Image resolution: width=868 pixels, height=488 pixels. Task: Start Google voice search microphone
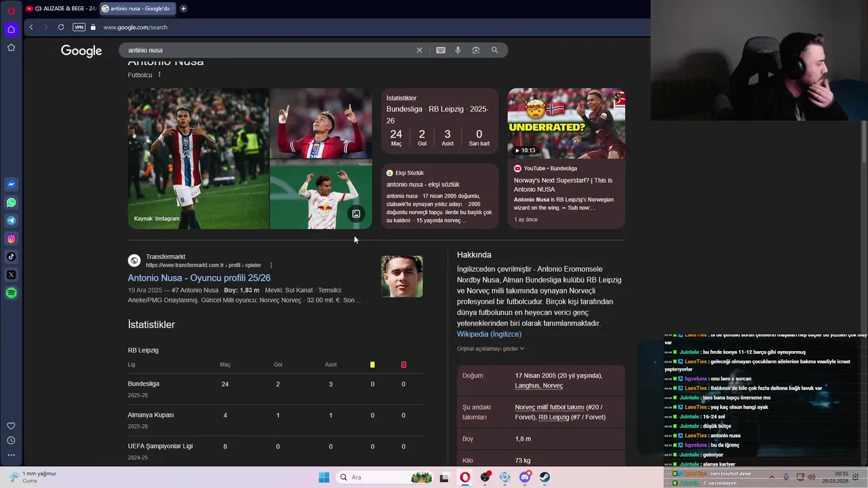click(x=458, y=50)
